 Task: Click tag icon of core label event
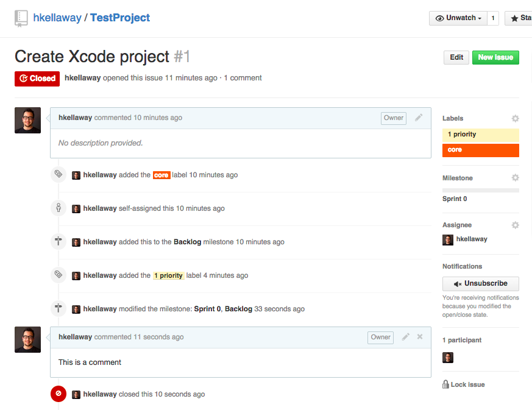tap(59, 174)
